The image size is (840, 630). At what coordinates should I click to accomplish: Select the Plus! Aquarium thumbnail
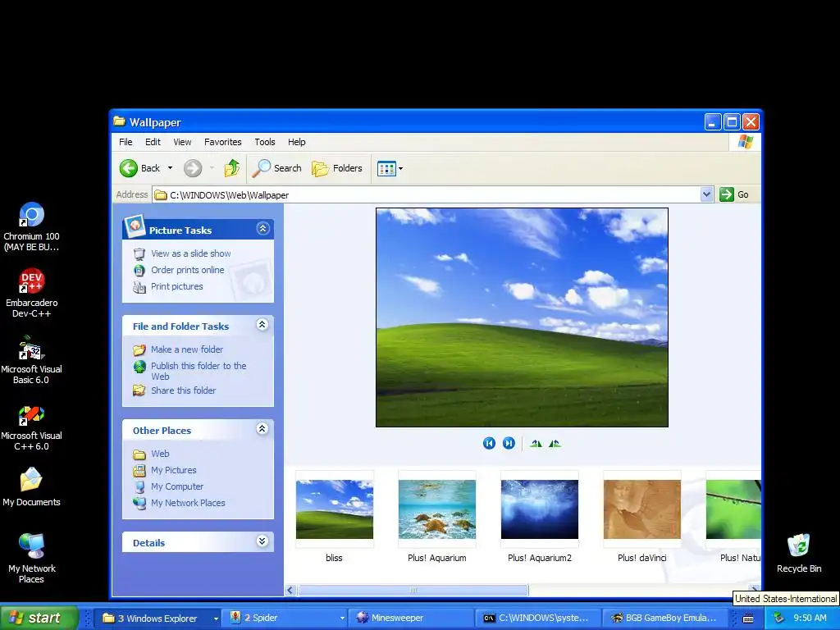tap(437, 509)
